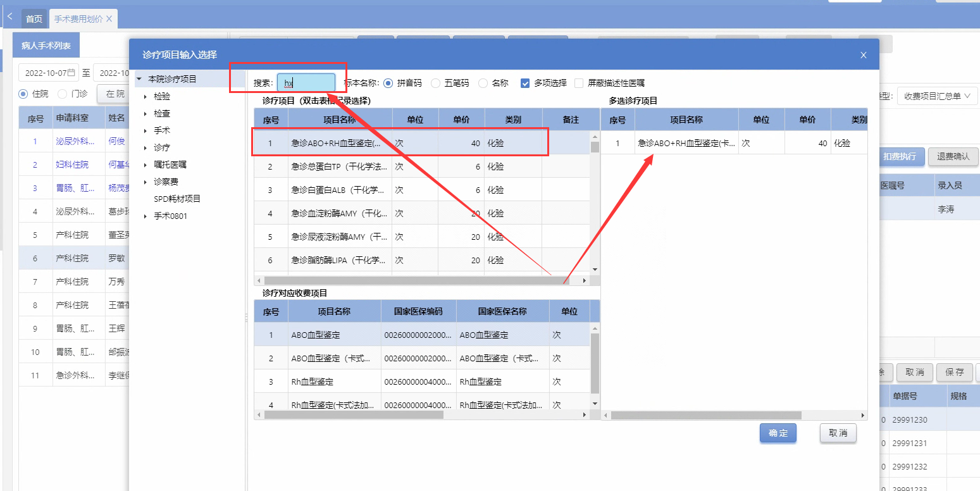
Task: Select the 急诊脂肪酶LIPA row
Action: [422, 260]
